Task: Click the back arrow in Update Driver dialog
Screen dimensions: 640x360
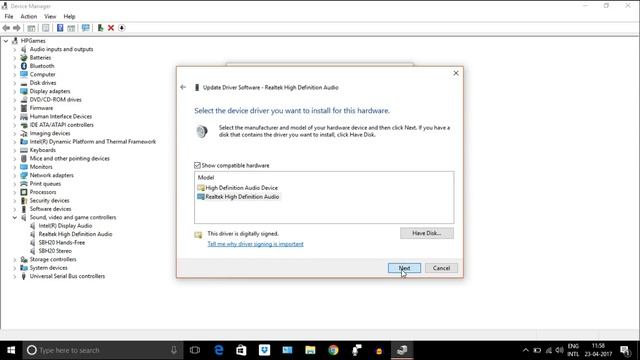Action: point(183,87)
